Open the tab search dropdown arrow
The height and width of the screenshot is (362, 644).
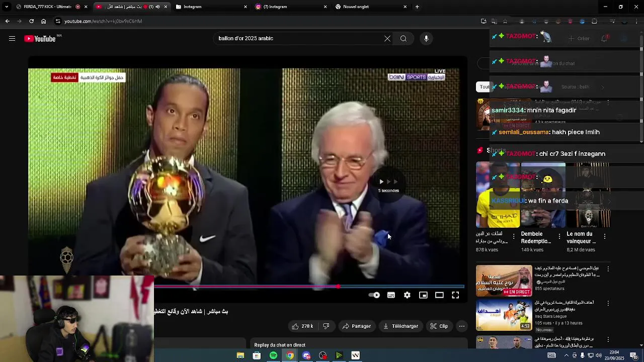click(6, 7)
